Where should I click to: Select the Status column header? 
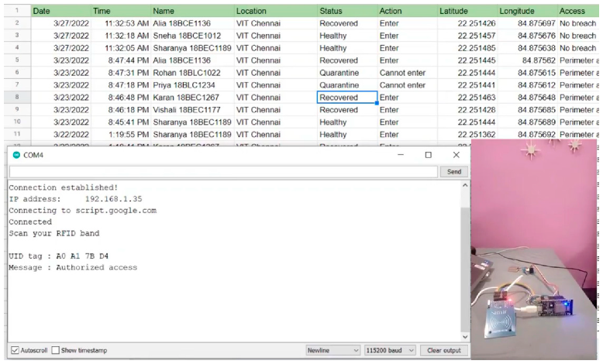(346, 11)
